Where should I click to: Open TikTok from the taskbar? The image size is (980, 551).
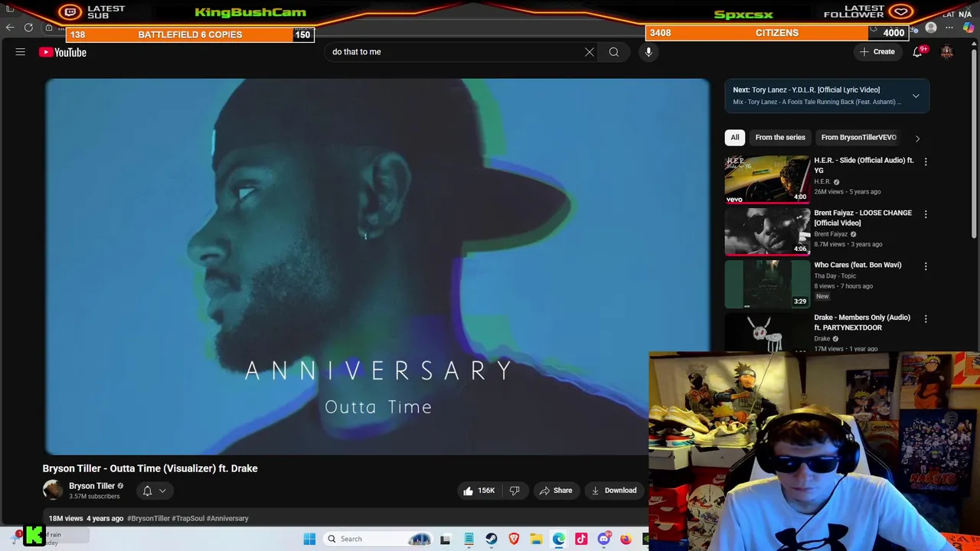pyautogui.click(x=581, y=539)
